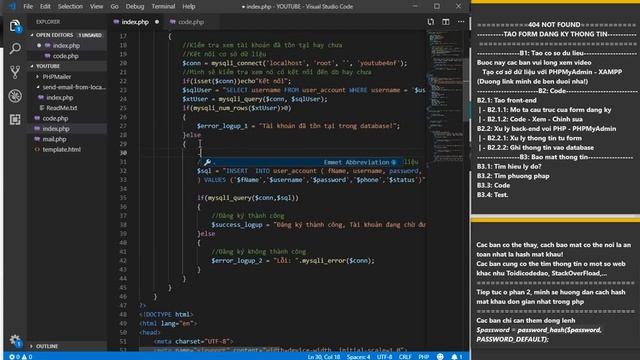Click the info icon beside Emmet Abbreviation

[x=394, y=162]
